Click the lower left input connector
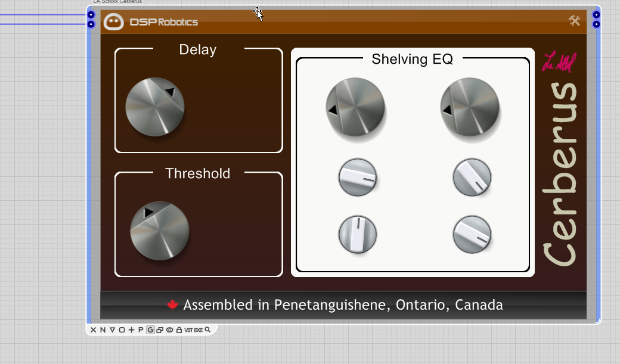Image resolution: width=620 pixels, height=364 pixels. [91, 24]
